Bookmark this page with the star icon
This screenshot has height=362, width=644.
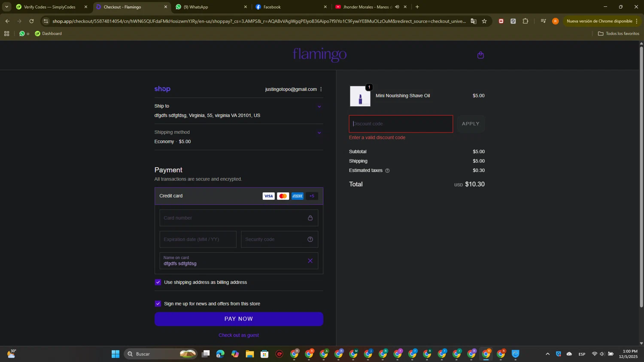[x=484, y=21]
